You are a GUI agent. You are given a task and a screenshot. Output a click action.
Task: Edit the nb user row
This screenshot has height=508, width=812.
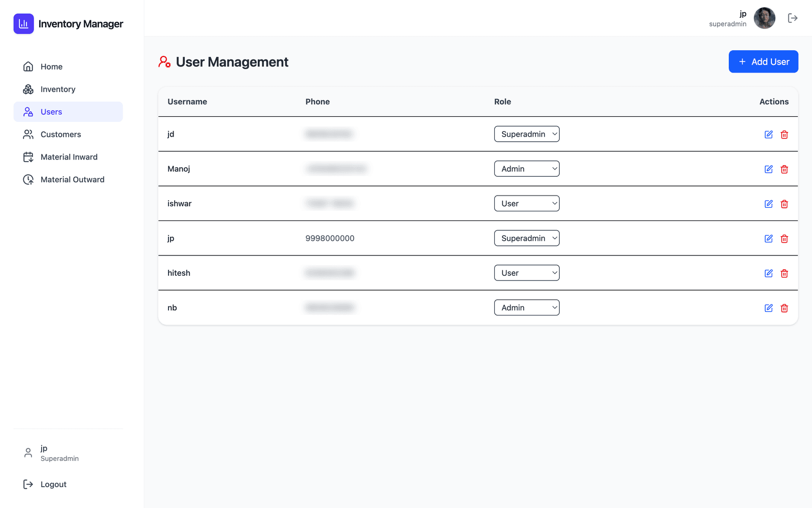tap(769, 308)
